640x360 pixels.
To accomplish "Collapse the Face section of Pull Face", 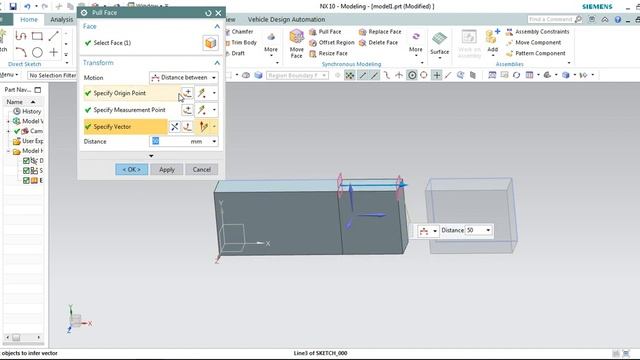I will click(x=217, y=27).
